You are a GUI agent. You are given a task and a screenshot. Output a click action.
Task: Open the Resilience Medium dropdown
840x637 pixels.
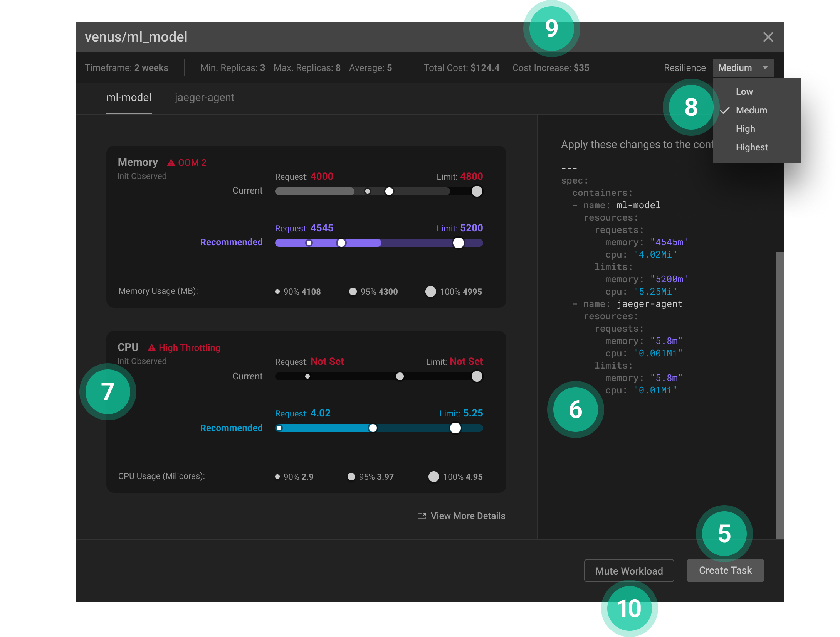[735, 68]
